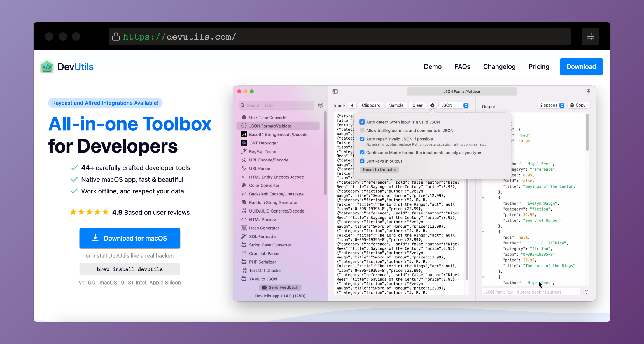
Task: Click the DevUtils logo icon
Action: click(47, 67)
